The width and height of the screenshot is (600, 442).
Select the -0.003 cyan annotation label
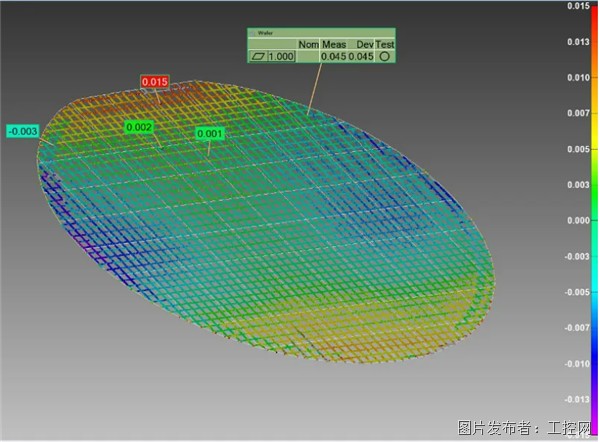23,131
